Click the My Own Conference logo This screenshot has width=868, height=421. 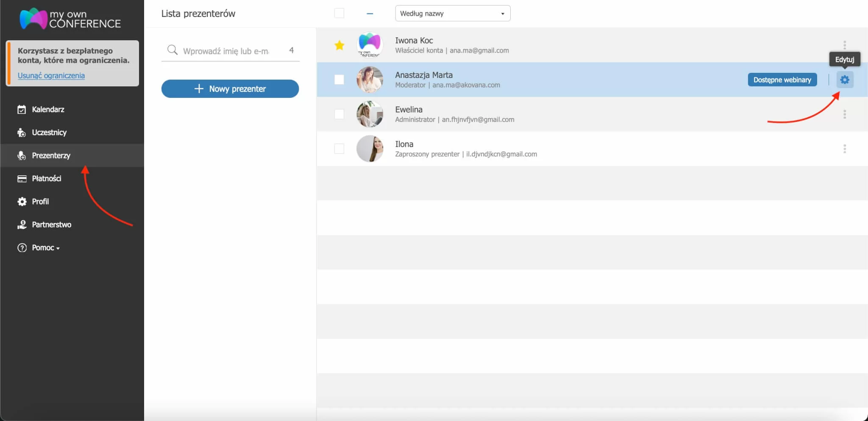[70, 19]
